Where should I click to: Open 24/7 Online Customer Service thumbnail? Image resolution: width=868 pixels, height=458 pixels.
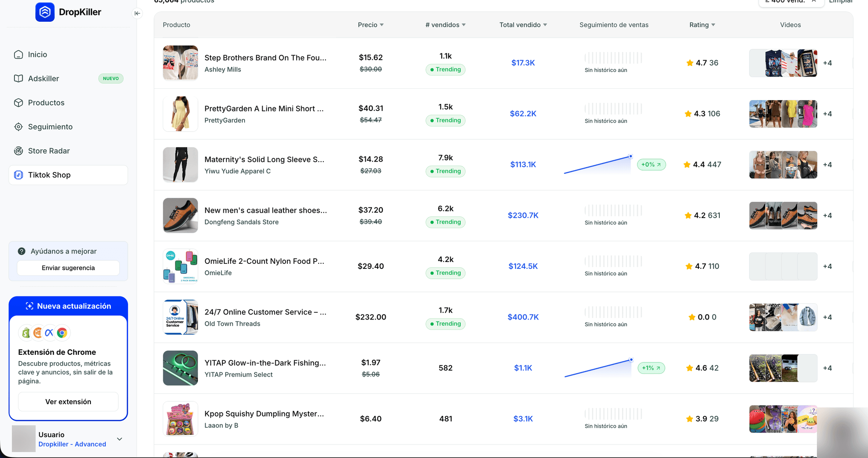(x=180, y=317)
